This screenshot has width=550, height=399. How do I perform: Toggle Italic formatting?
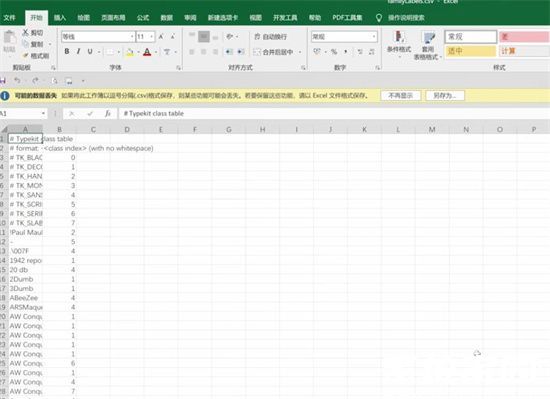click(x=78, y=52)
